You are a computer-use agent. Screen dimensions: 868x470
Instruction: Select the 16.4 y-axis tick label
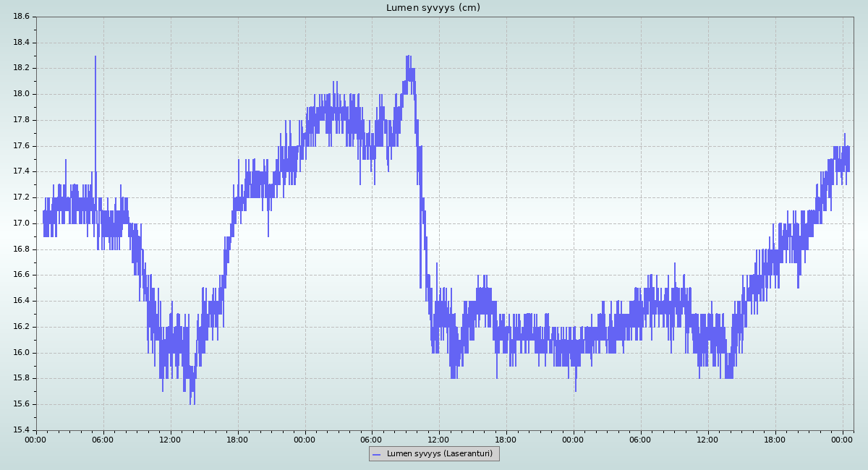pos(22,301)
